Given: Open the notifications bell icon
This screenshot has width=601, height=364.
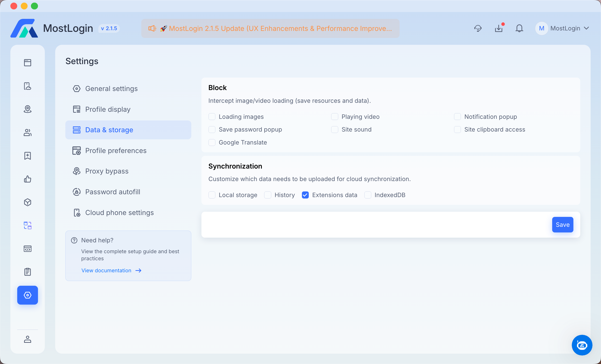Looking at the screenshot, I should 519,28.
